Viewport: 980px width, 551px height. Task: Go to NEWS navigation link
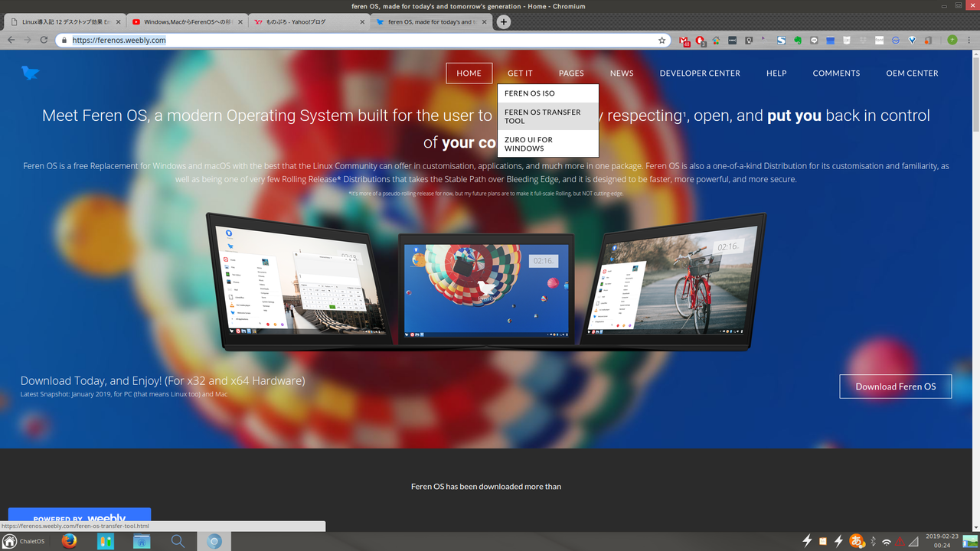[622, 73]
